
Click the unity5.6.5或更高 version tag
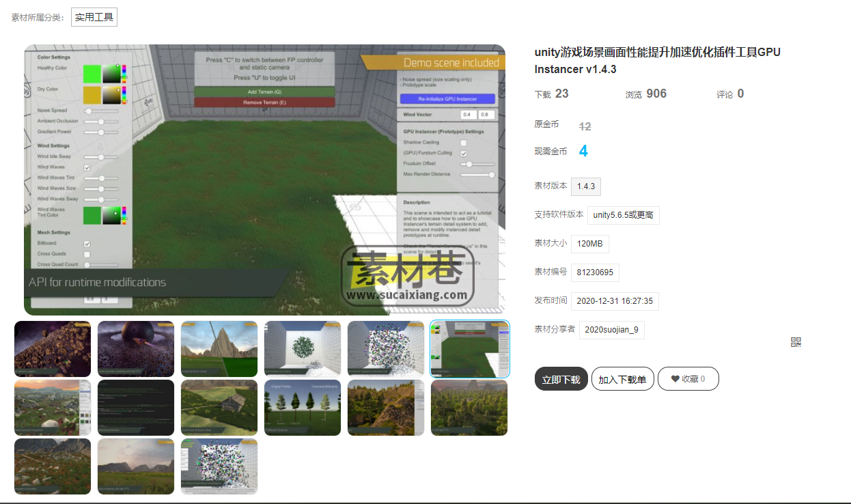tap(623, 215)
